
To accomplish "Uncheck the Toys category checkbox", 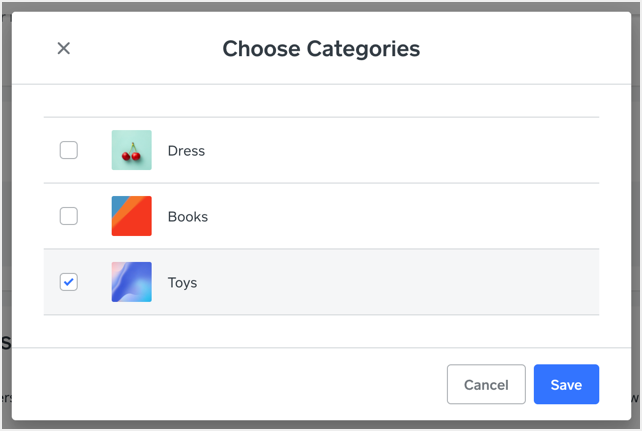I will click(x=69, y=282).
